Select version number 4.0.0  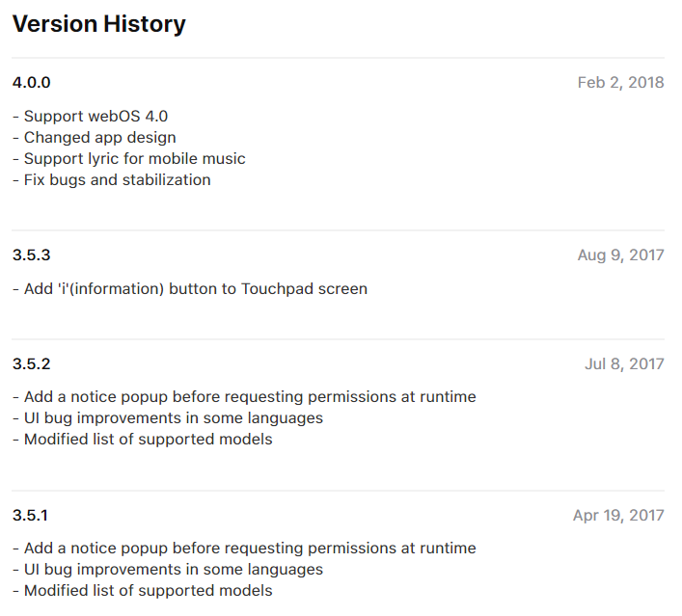point(31,83)
